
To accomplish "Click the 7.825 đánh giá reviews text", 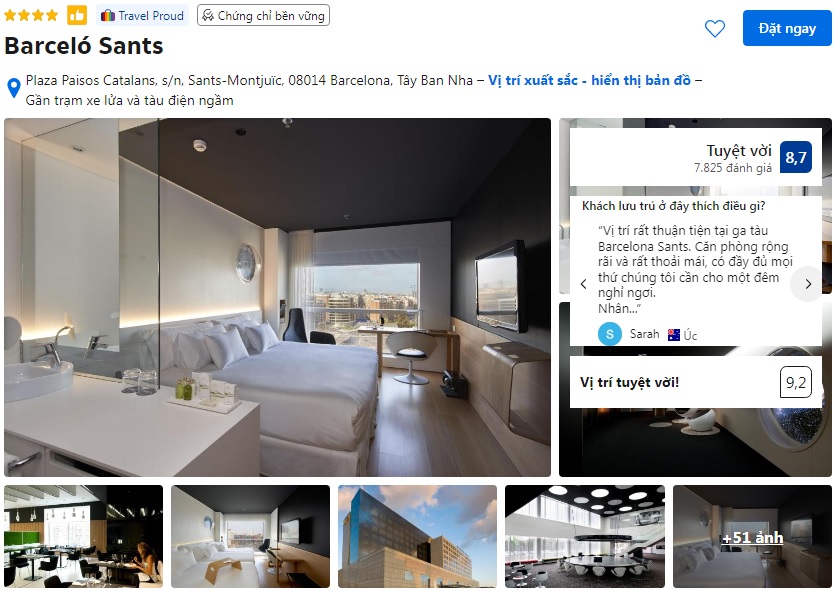I will coord(732,168).
